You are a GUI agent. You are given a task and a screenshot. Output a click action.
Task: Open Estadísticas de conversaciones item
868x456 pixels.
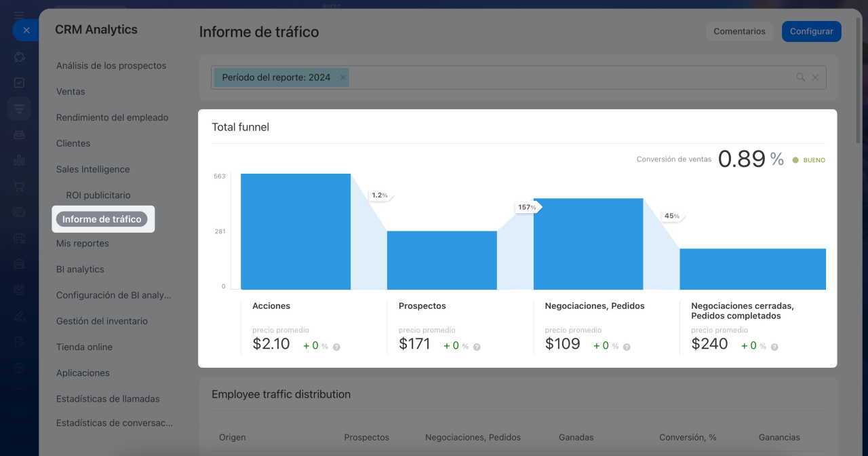(x=115, y=423)
